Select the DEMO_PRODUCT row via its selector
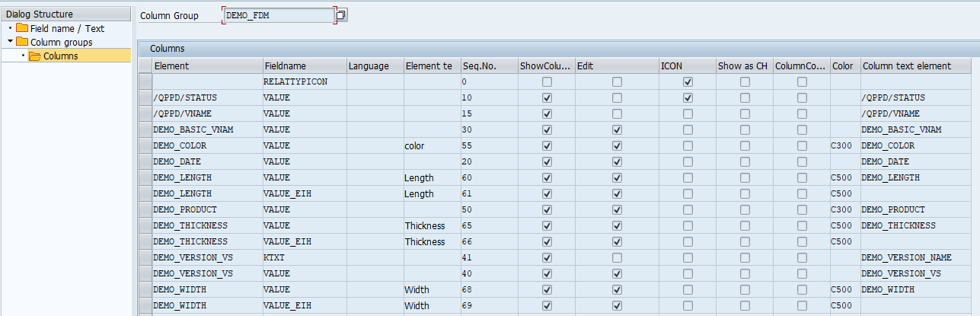This screenshot has height=316, width=980. 145,209
